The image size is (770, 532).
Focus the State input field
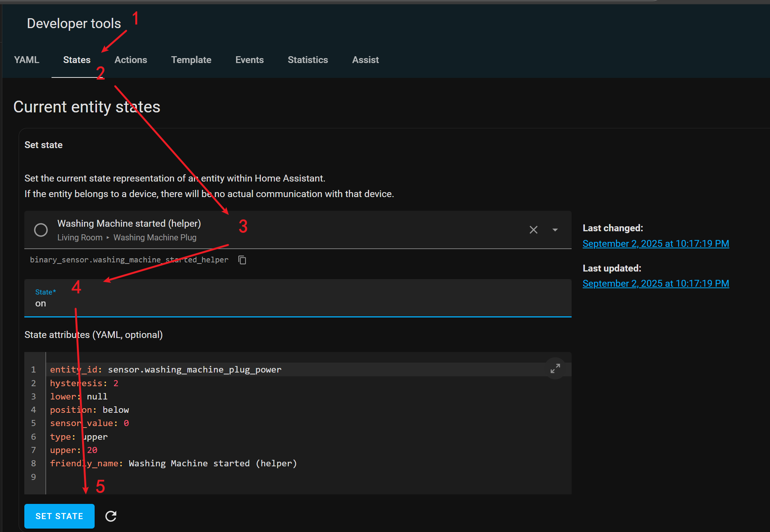pos(298,298)
